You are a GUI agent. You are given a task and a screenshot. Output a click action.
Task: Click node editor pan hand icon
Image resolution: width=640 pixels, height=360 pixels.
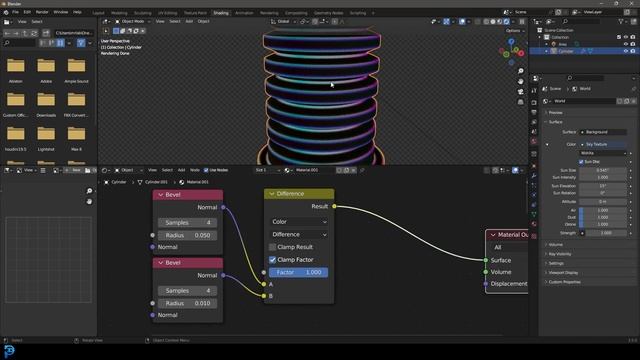click(x=89, y=202)
